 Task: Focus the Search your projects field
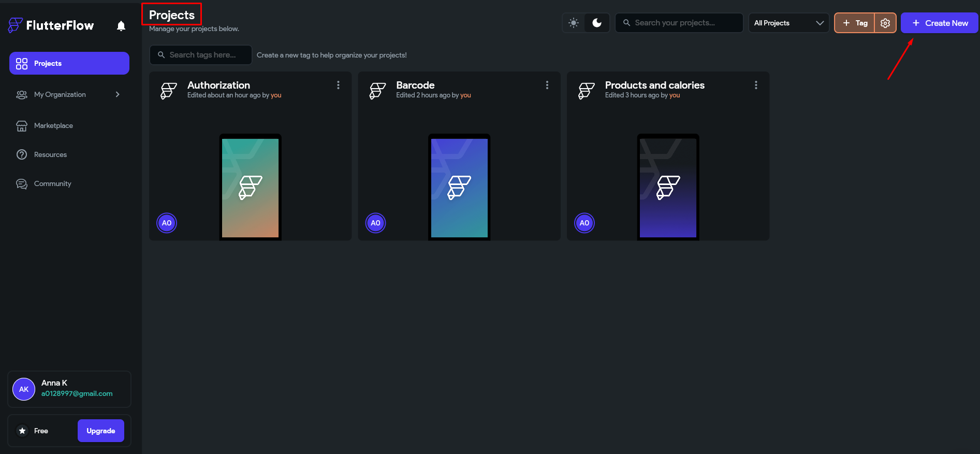coord(679,23)
